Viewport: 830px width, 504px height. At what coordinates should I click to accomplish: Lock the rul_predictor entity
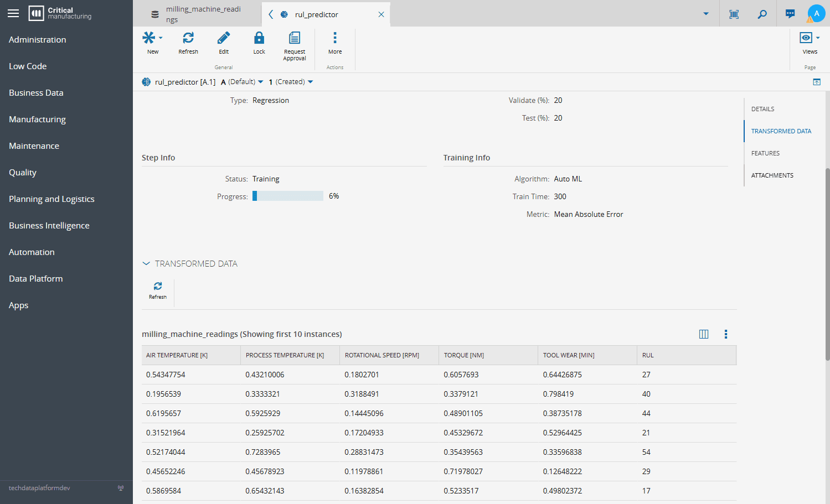click(x=259, y=38)
